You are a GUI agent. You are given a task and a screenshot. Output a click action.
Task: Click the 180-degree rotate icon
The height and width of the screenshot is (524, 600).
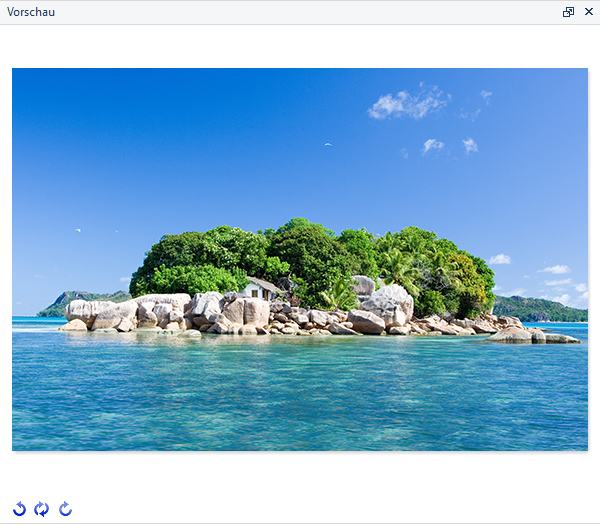click(41, 509)
